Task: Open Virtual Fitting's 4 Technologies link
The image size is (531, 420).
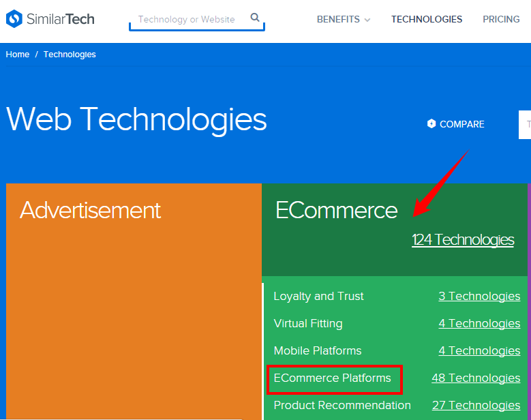Action: (x=479, y=323)
